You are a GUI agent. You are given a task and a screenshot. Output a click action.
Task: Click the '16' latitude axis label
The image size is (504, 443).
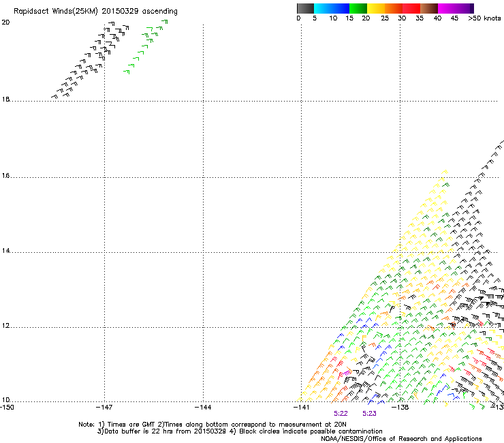click(x=5, y=176)
